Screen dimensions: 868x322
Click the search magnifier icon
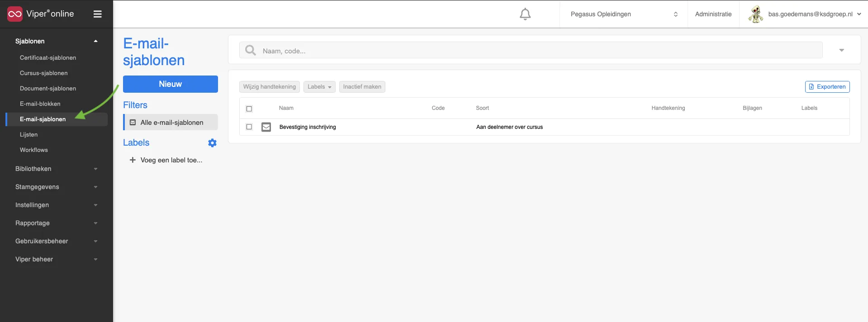tap(251, 50)
